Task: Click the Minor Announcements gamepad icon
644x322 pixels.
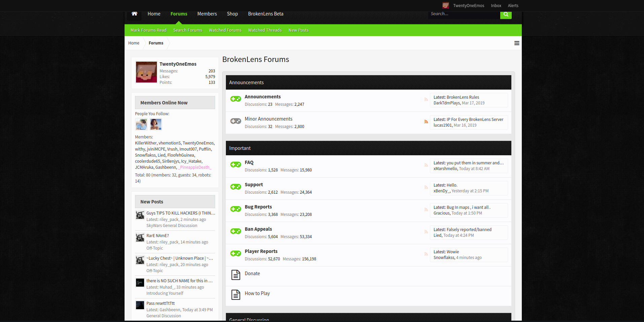Action: coord(236,121)
